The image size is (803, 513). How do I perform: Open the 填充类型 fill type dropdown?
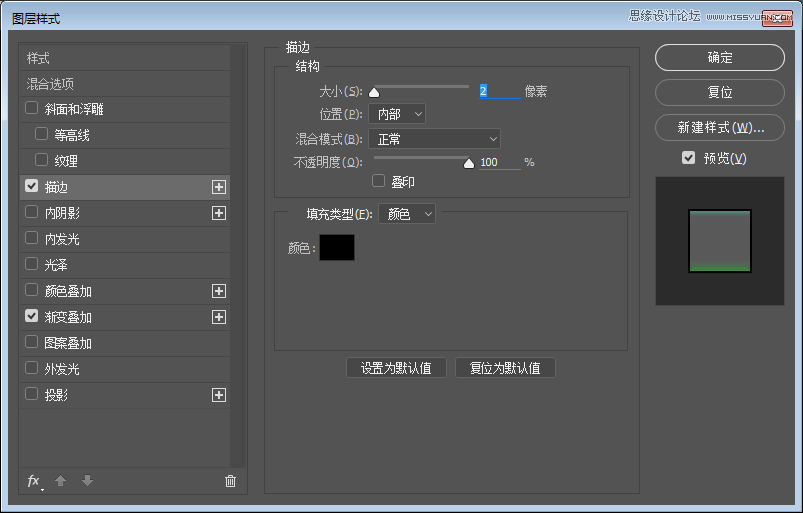click(407, 213)
